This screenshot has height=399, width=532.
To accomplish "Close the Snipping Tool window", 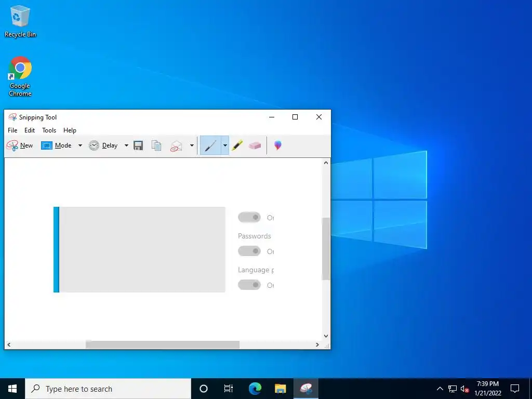I will (x=319, y=117).
